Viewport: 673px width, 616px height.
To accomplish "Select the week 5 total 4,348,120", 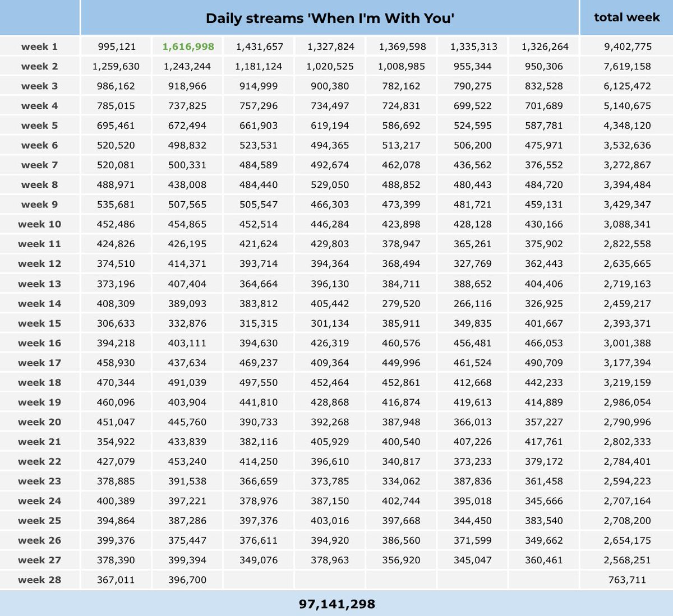I will click(627, 126).
